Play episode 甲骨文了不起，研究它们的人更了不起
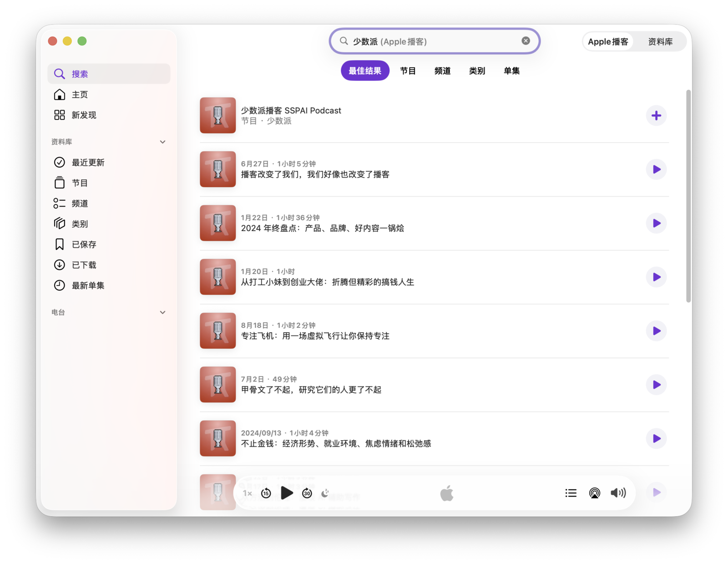Viewport: 728px width, 564px height. tap(656, 385)
